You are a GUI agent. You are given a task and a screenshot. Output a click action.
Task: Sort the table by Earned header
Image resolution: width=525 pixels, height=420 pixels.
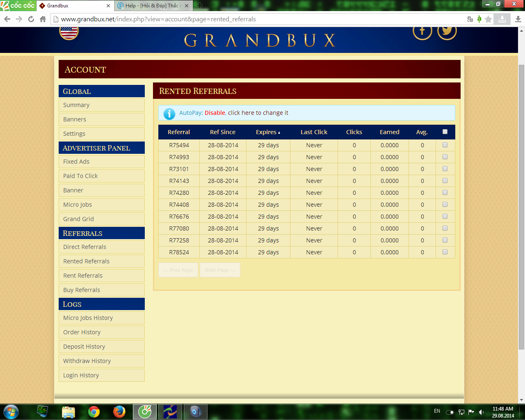[389, 132]
